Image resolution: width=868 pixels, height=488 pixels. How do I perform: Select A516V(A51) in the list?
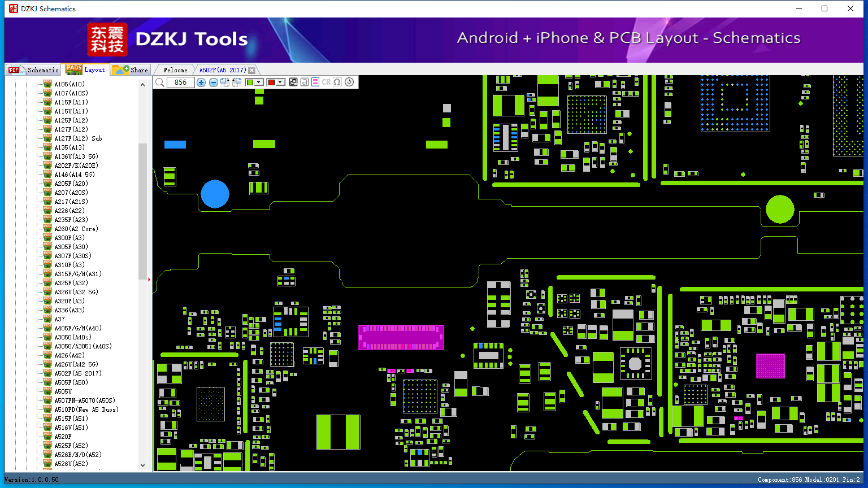pyautogui.click(x=71, y=428)
